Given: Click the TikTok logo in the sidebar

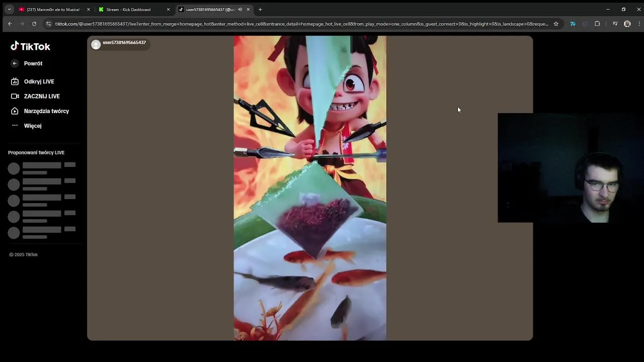Looking at the screenshot, I should (x=30, y=46).
